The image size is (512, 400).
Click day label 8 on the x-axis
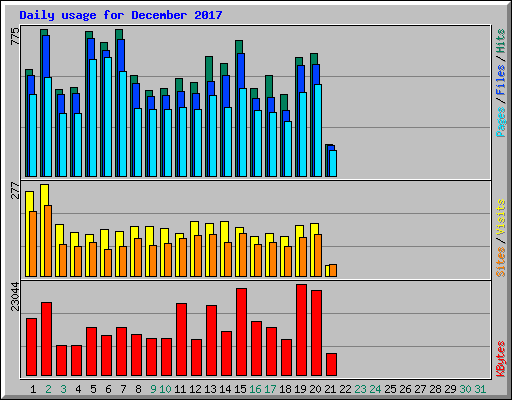coord(138,389)
